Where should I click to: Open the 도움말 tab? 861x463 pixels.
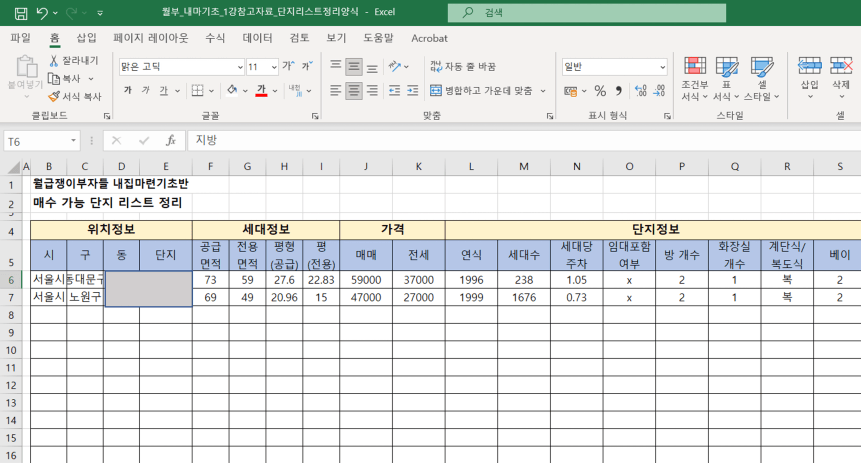[378, 38]
